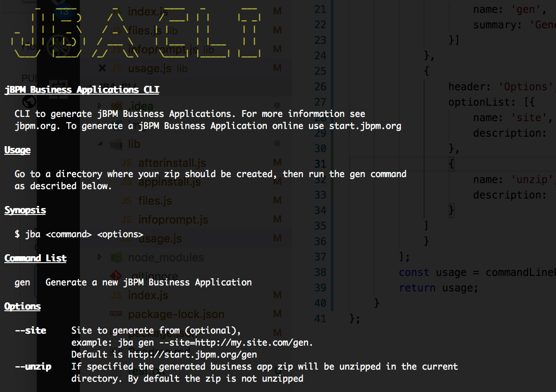Expand the .idea folder arrow in VS Code explorer
Image resolution: width=556 pixels, height=392 pixels.
(x=100, y=106)
